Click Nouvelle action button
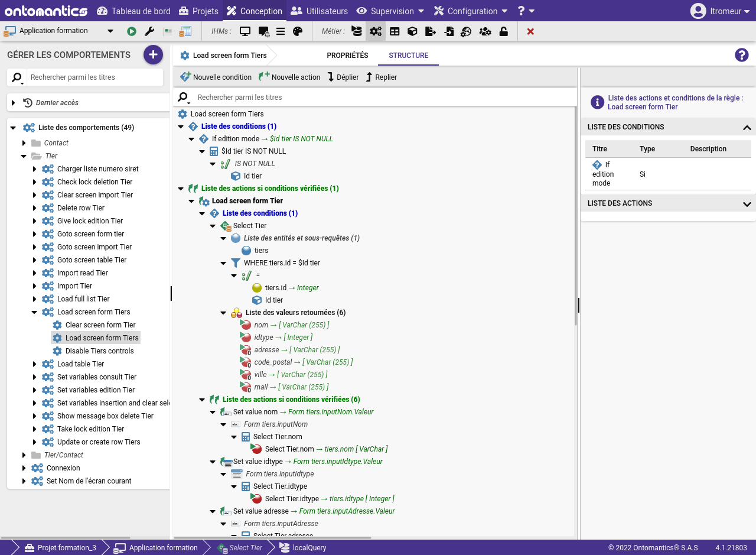The height and width of the screenshot is (555, 756). 289,77
